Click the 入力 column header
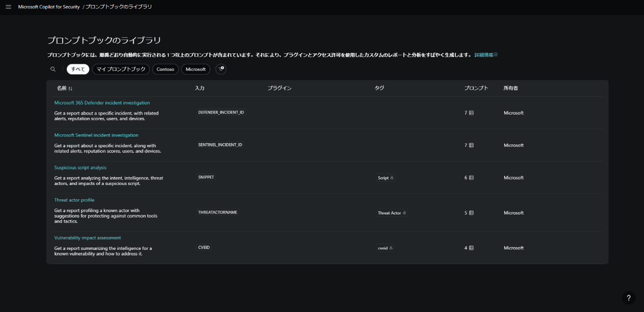Image resolution: width=644 pixels, height=312 pixels. point(200,88)
